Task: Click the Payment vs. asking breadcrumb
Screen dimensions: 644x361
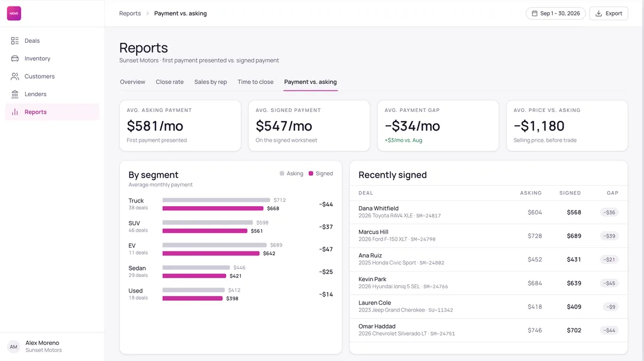Action: [x=180, y=14]
